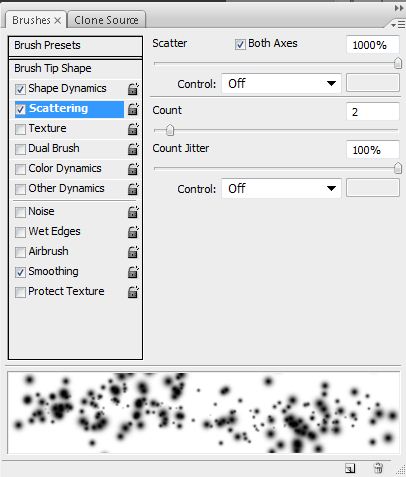Open Scatter Control dropdown

(281, 83)
